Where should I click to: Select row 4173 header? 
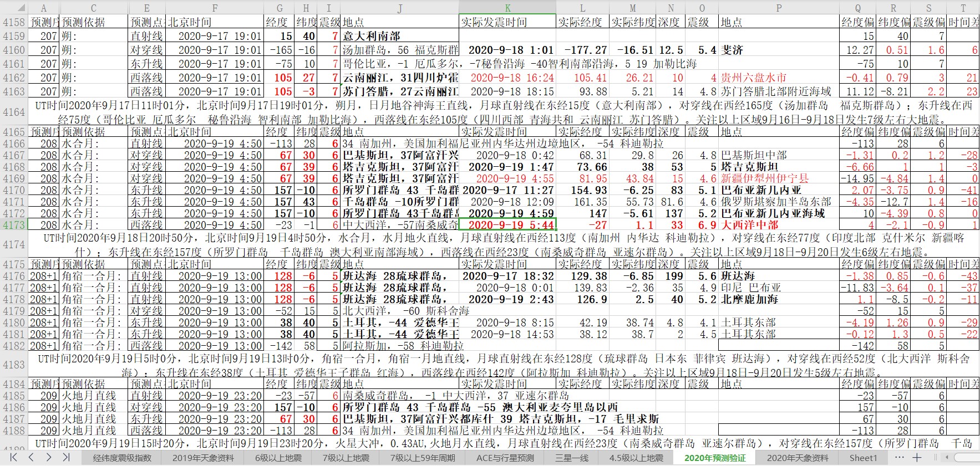tap(13, 225)
